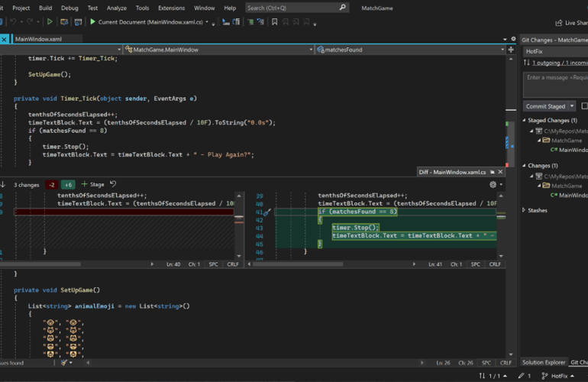Click the revert arrow icon beside Stage
Screen dimensions: 588x382
113,184
